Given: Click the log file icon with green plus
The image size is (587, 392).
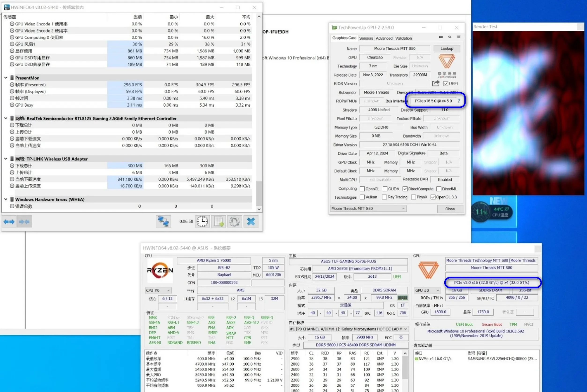Looking at the screenshot, I should 218,221.
